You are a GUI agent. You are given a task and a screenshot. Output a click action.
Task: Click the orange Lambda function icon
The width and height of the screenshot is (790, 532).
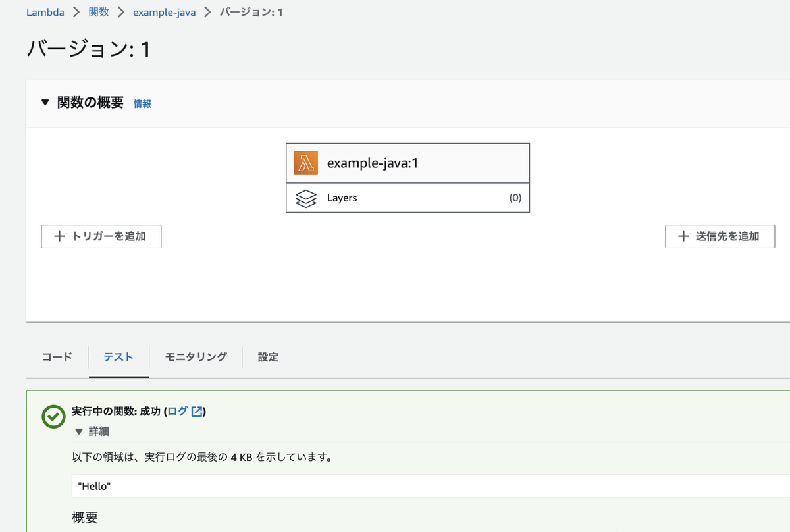[x=306, y=163]
